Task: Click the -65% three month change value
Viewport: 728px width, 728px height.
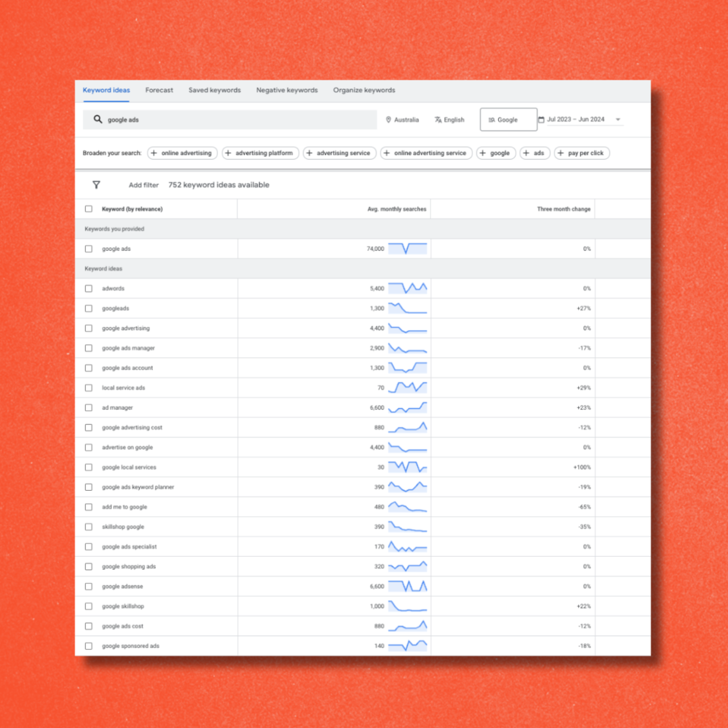Action: [584, 507]
